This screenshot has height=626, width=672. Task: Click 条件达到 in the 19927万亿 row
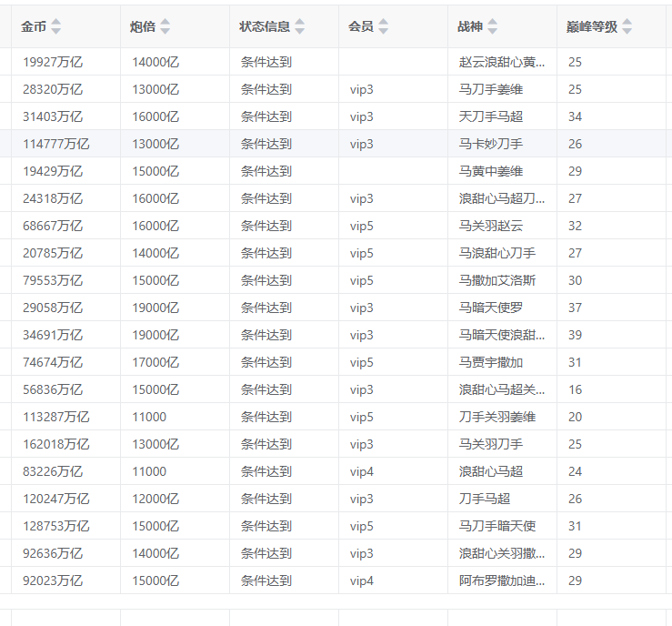(x=266, y=62)
